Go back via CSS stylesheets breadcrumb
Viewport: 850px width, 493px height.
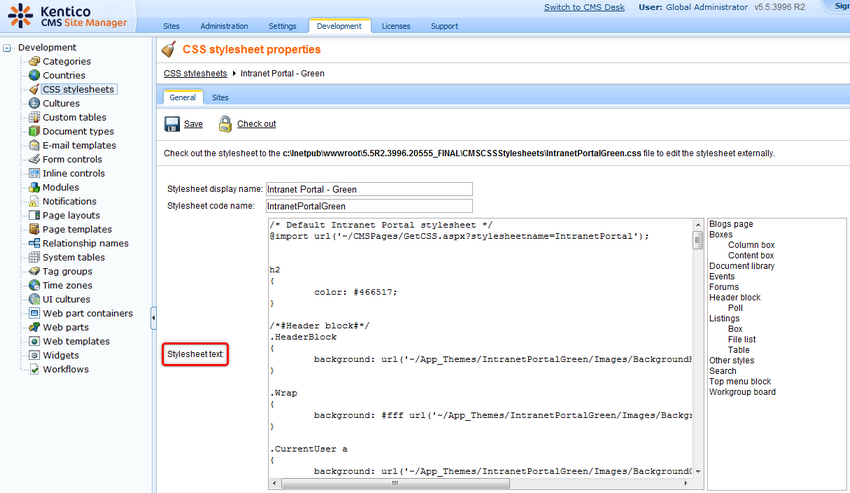tap(195, 73)
